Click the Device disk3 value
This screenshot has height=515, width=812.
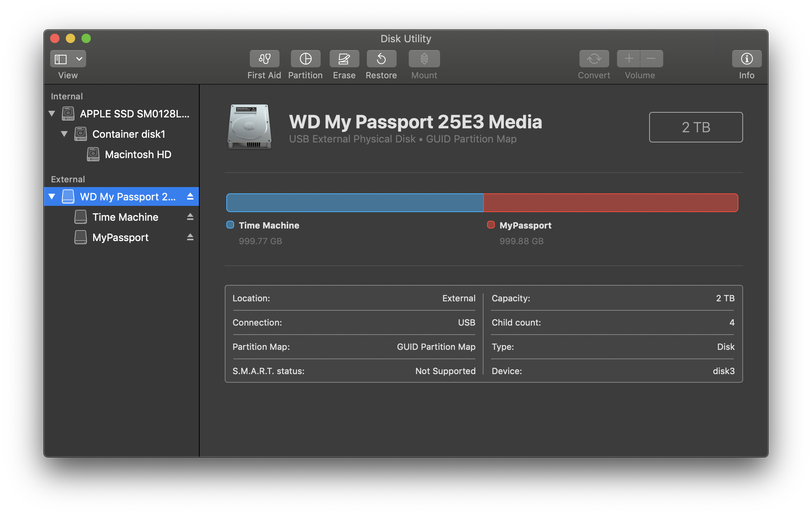pos(724,371)
